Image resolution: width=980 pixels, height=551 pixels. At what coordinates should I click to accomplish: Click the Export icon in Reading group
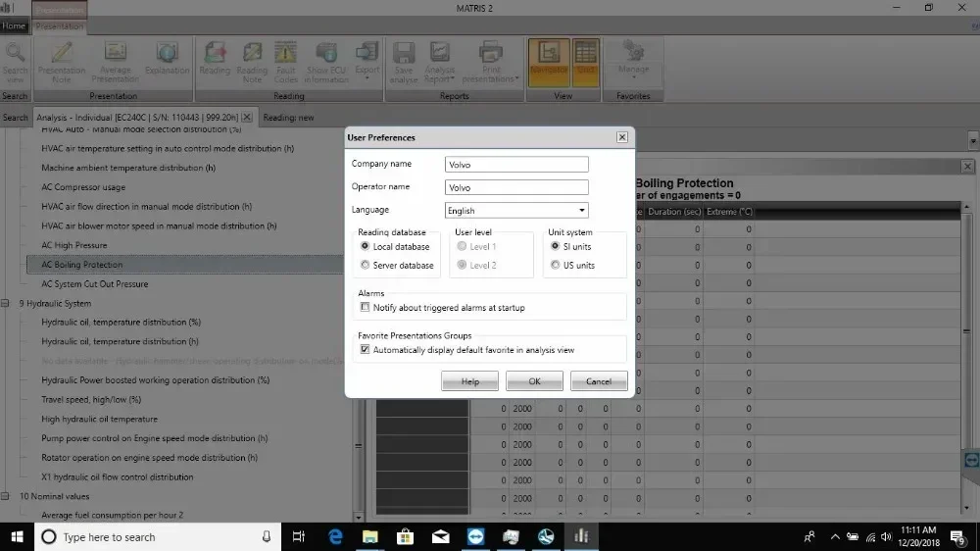[x=367, y=59]
